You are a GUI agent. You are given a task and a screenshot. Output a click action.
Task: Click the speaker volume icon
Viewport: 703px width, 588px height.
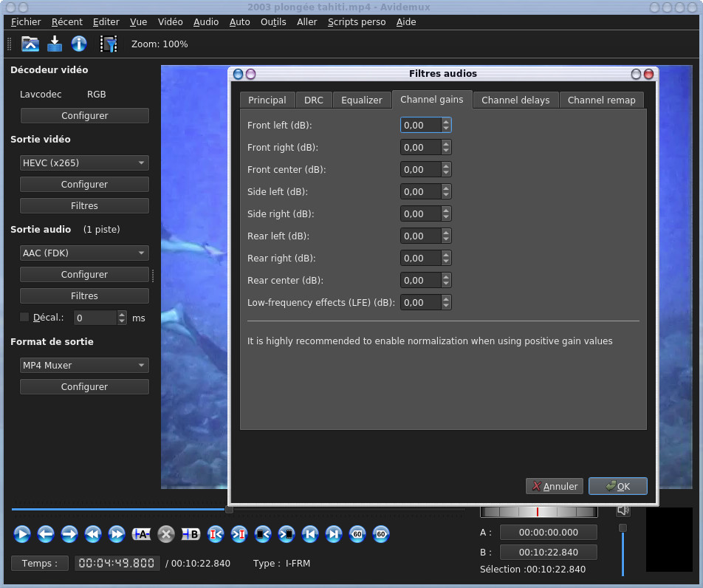[x=623, y=510]
